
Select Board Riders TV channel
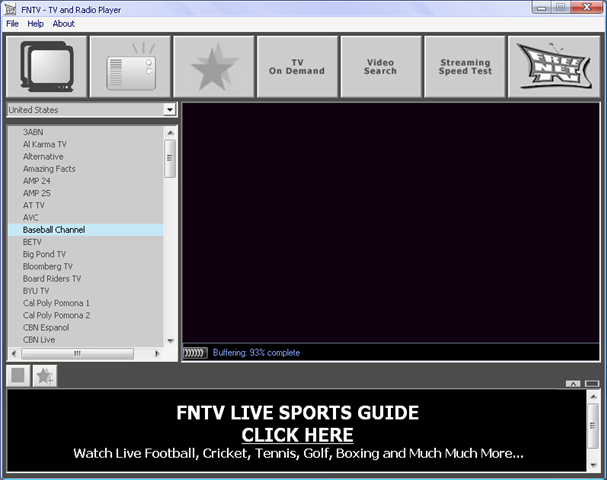86,278
